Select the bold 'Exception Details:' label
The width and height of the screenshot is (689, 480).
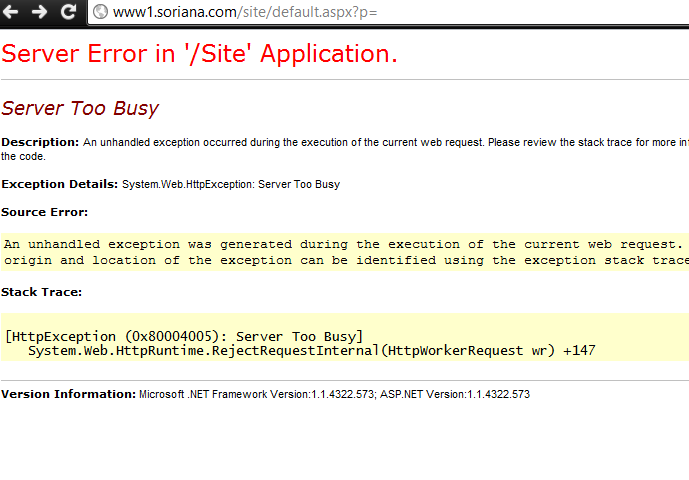pyautogui.click(x=59, y=184)
